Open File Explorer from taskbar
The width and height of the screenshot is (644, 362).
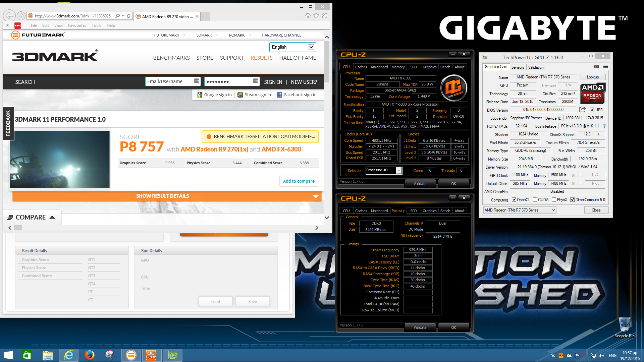tap(48, 355)
